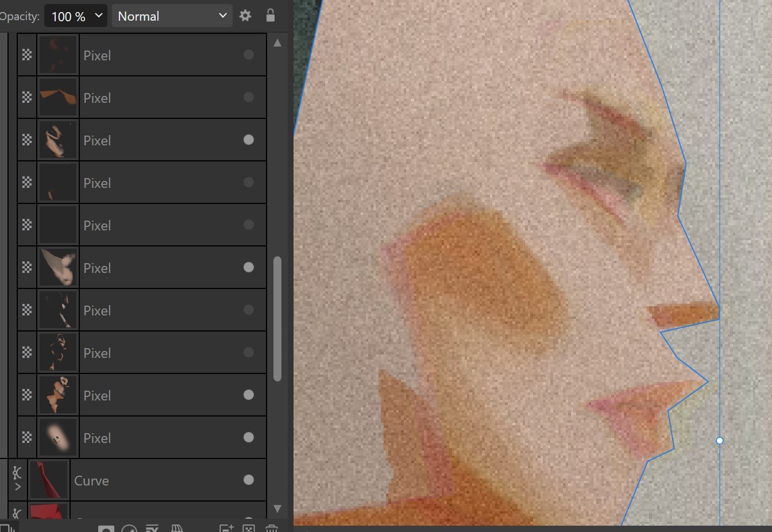Click the Add Layer icon
The height and width of the screenshot is (532, 772).
tap(226, 529)
